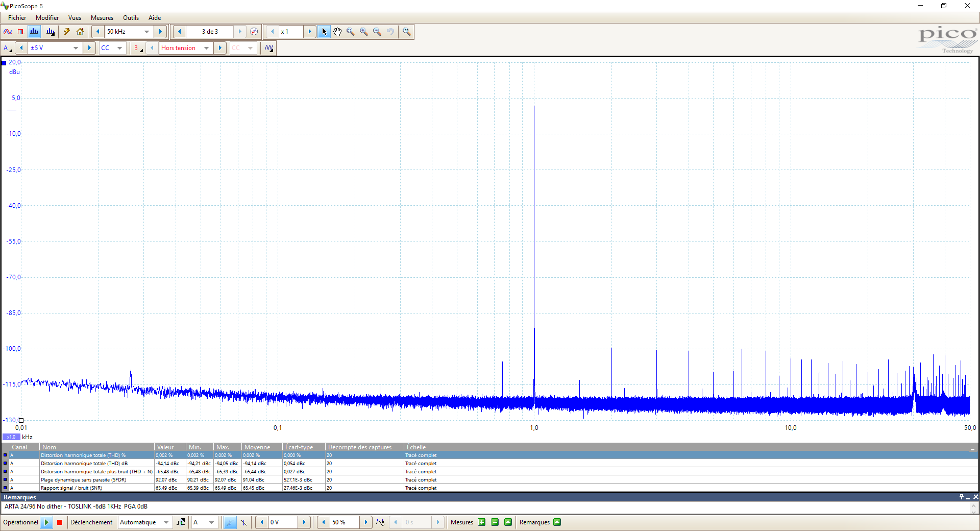This screenshot has width=980, height=531.
Task: Select the THD + N measurement row
Action: coord(490,472)
